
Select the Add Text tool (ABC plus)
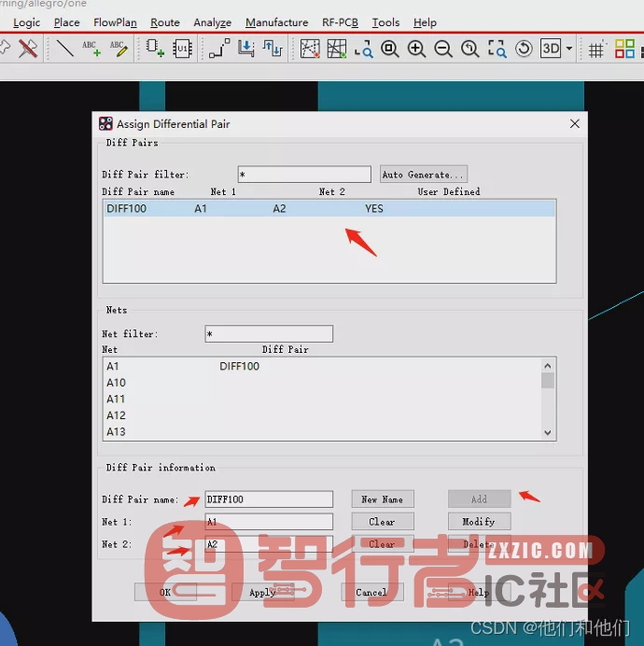tap(91, 49)
